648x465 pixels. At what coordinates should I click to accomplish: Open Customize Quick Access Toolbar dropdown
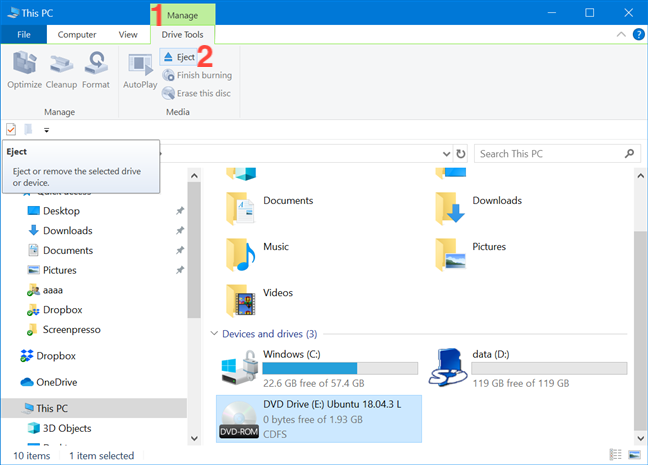point(46,130)
